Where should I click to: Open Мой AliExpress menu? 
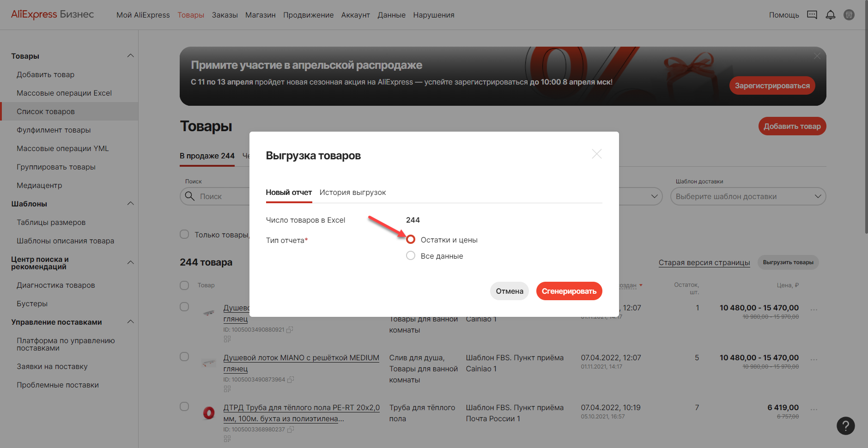143,15
